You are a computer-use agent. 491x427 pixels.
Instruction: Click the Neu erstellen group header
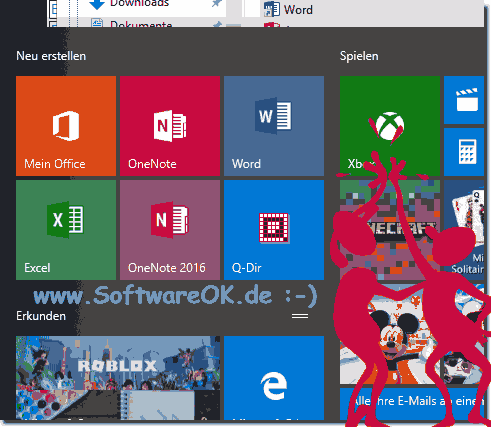pyautogui.click(x=51, y=56)
